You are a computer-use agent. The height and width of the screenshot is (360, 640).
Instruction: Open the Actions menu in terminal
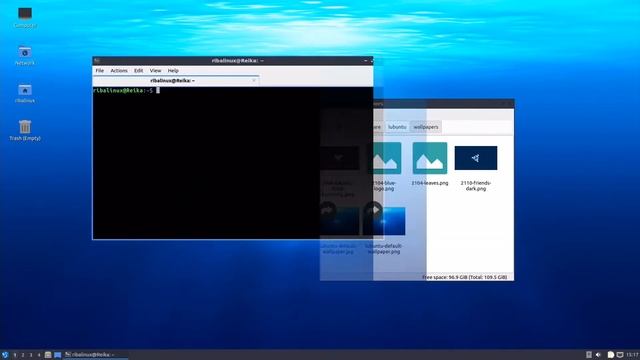click(119, 71)
